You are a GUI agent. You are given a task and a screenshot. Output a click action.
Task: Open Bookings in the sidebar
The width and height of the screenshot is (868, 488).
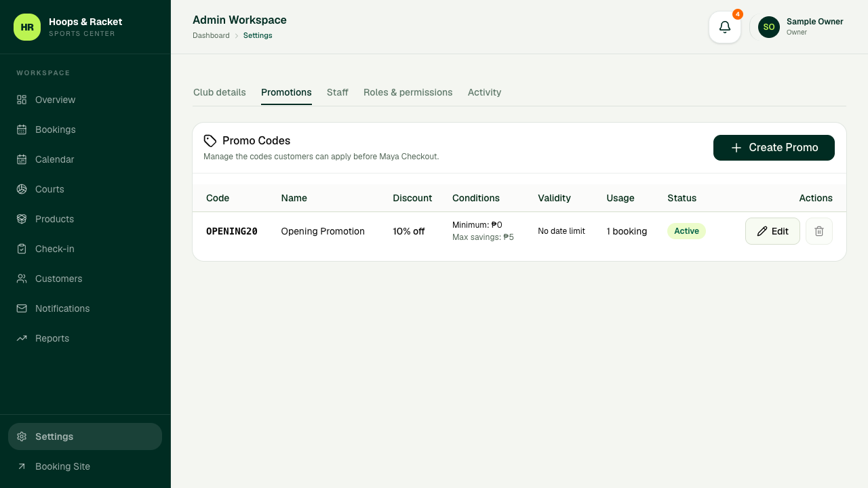coord(85,129)
